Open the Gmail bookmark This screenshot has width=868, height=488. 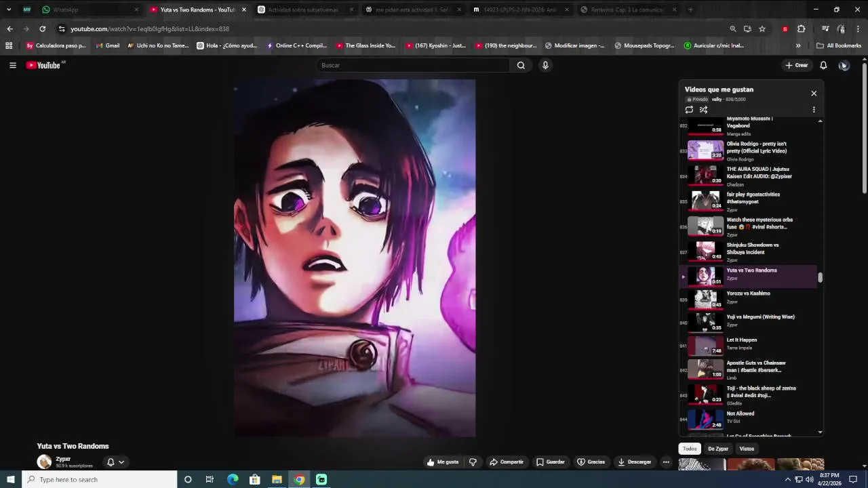(x=107, y=45)
